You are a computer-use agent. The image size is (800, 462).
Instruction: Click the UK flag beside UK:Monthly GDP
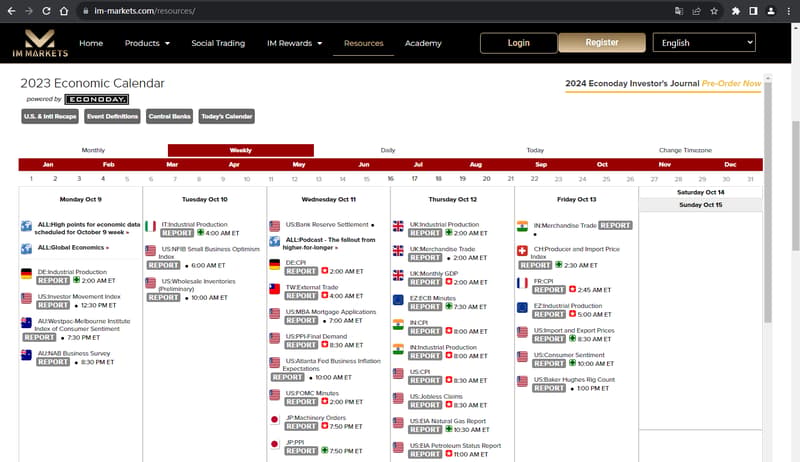(x=398, y=275)
